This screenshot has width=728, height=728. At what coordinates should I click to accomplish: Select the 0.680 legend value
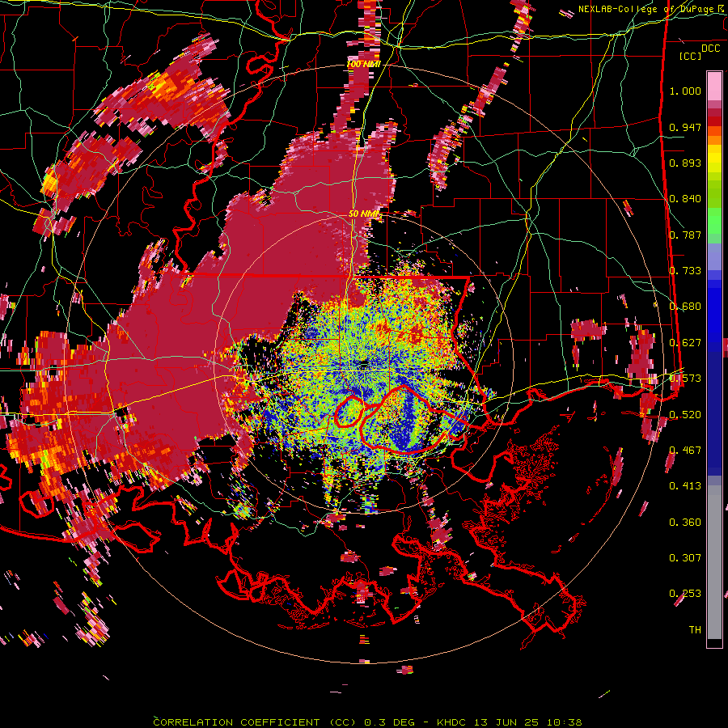(x=685, y=307)
